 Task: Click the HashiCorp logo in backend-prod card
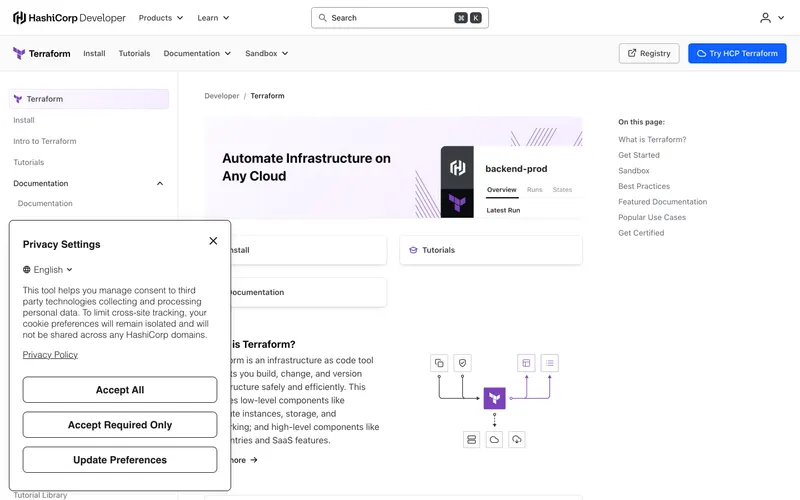457,167
